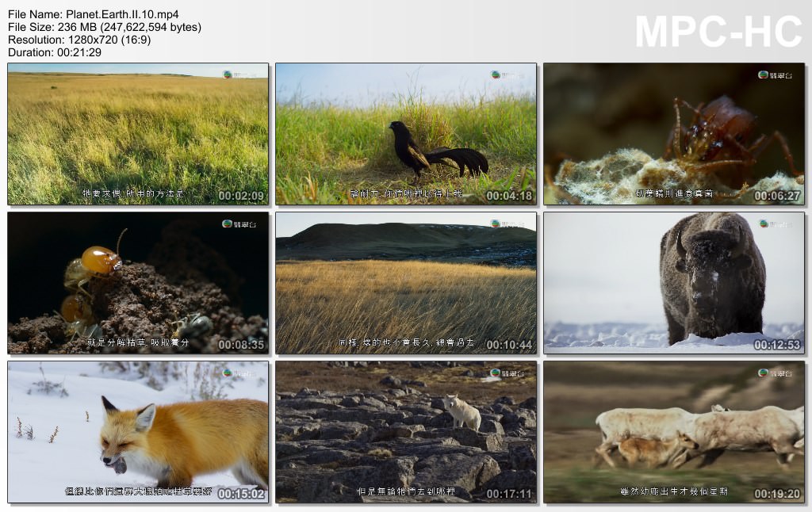Click the Duration 00:21:29 line
The width and height of the screenshot is (812, 512).
tap(55, 52)
